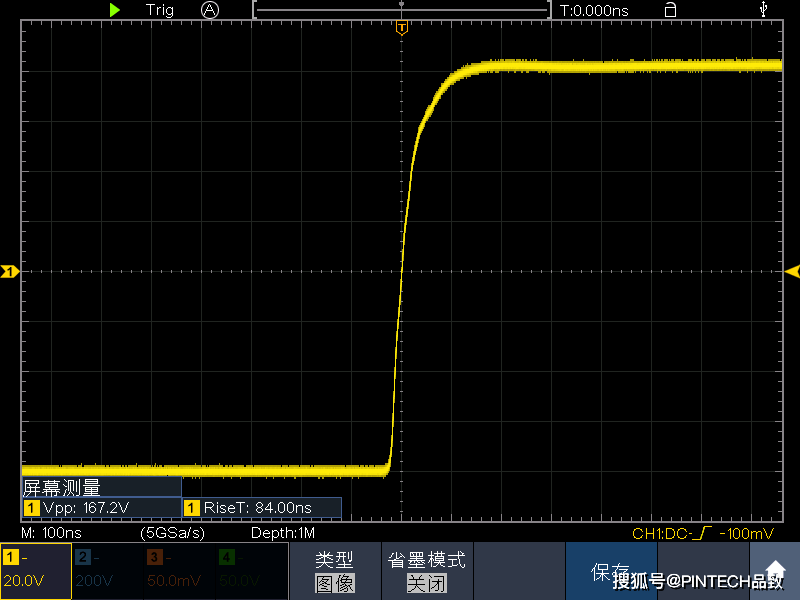Click the home icon in bottom menu
800x600 pixels.
click(775, 570)
